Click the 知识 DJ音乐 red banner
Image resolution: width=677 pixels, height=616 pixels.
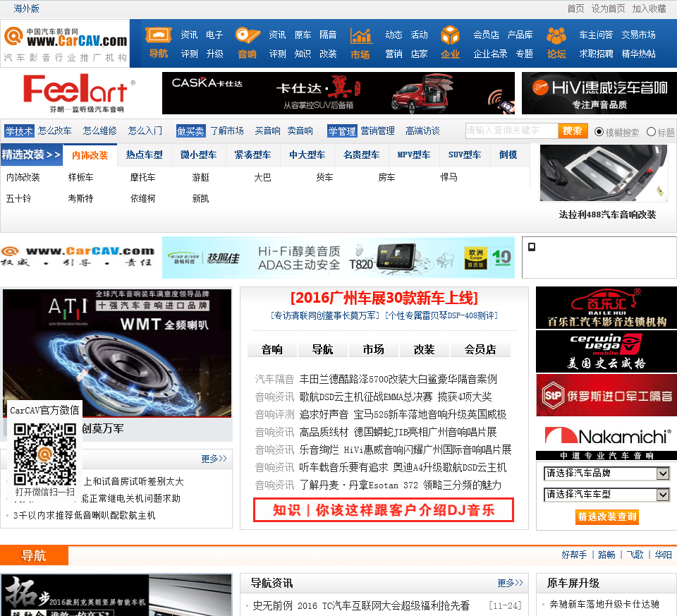pos(384,510)
